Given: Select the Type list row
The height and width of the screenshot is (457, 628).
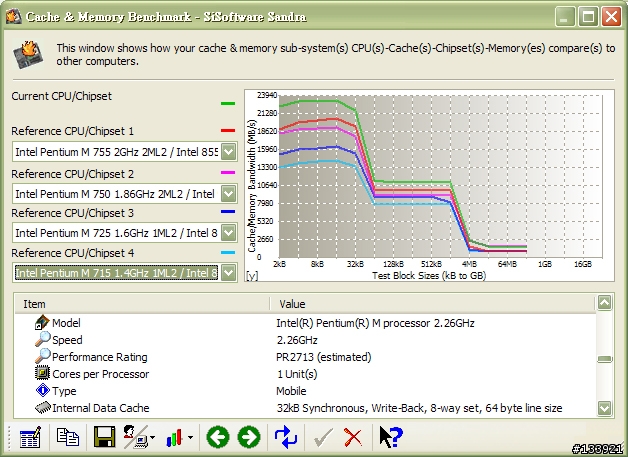Looking at the screenshot, I should pyautogui.click(x=305, y=391).
